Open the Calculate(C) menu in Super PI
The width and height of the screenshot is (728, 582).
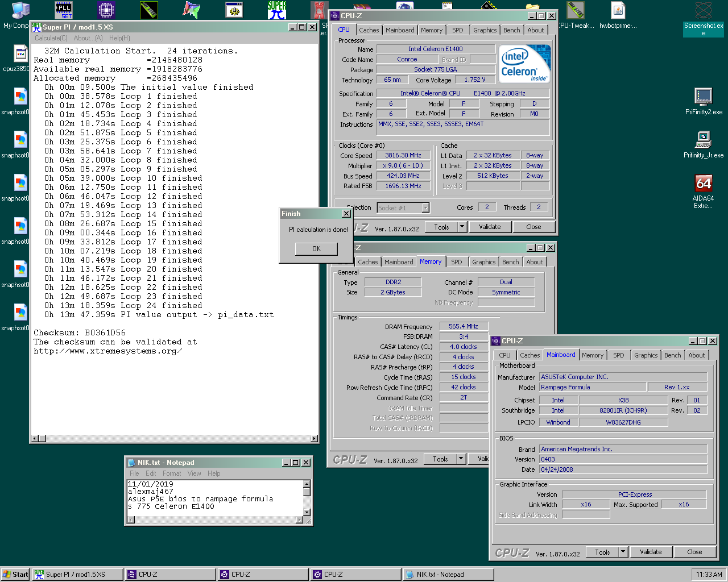pyautogui.click(x=51, y=38)
